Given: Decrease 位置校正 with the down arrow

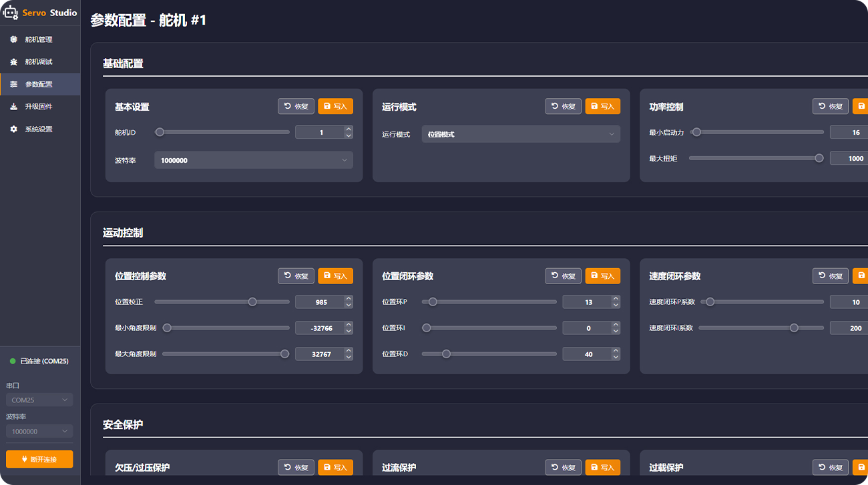Looking at the screenshot, I should coord(349,305).
